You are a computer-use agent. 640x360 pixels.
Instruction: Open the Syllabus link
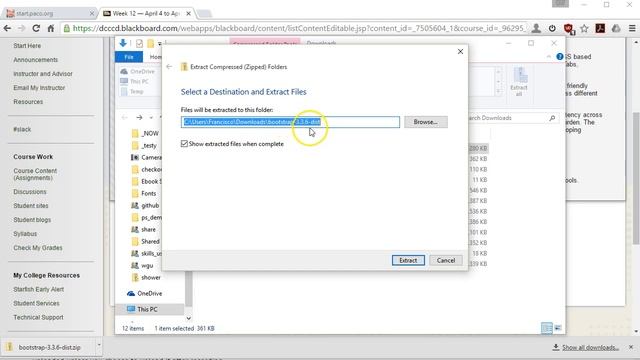[25, 234]
